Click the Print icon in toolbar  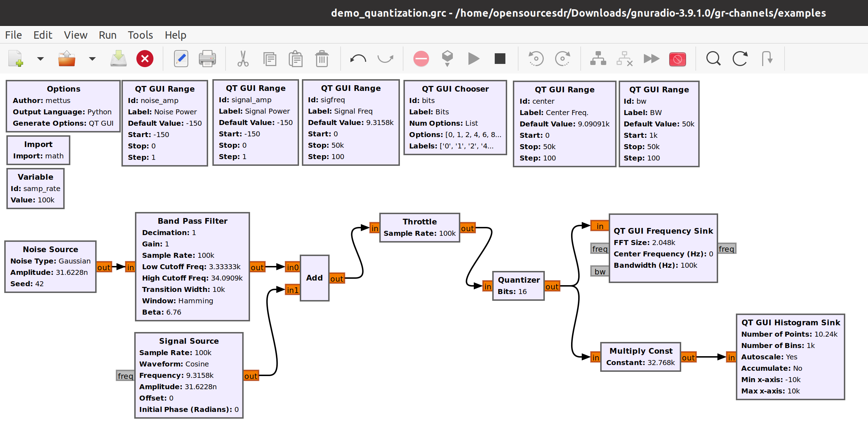[207, 59]
